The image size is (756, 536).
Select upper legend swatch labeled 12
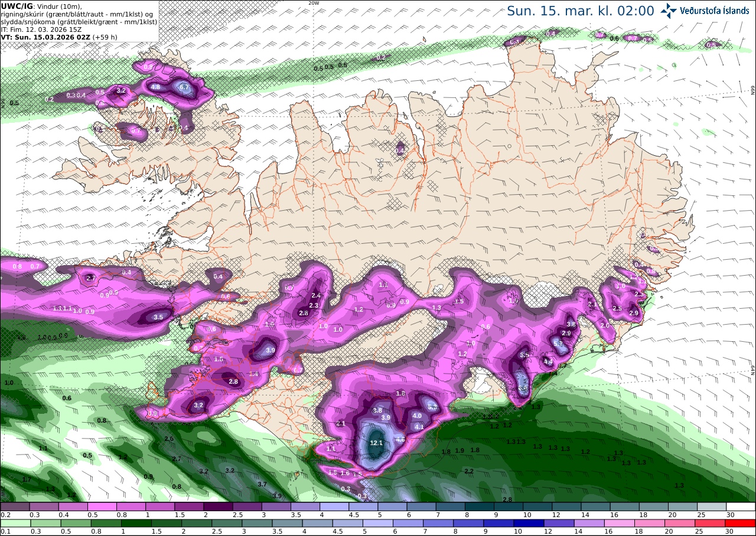coord(566,506)
